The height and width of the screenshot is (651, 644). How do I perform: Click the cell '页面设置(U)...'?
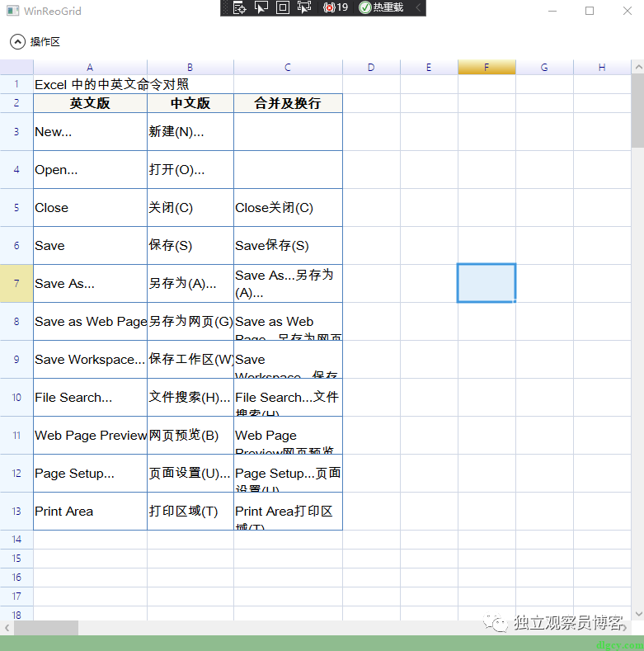[x=190, y=474]
